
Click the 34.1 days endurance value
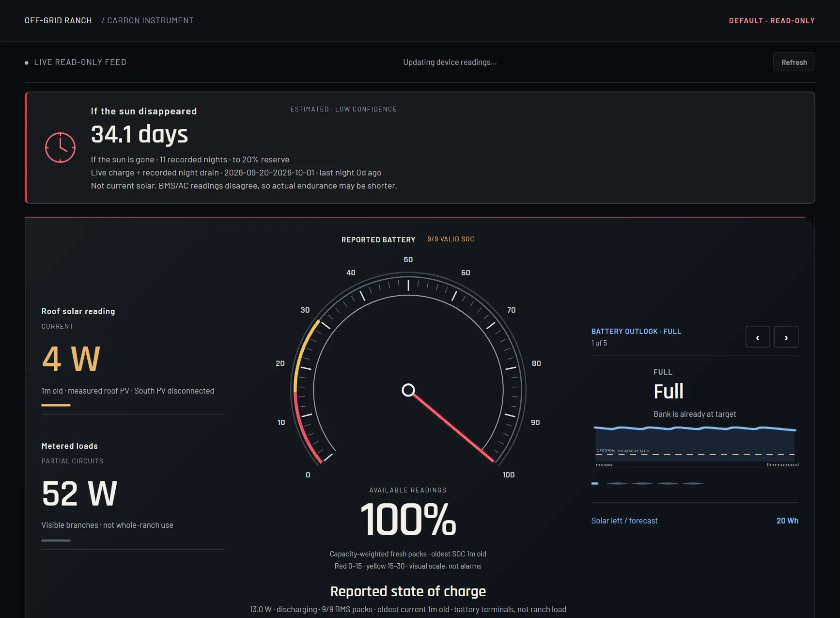click(x=140, y=134)
